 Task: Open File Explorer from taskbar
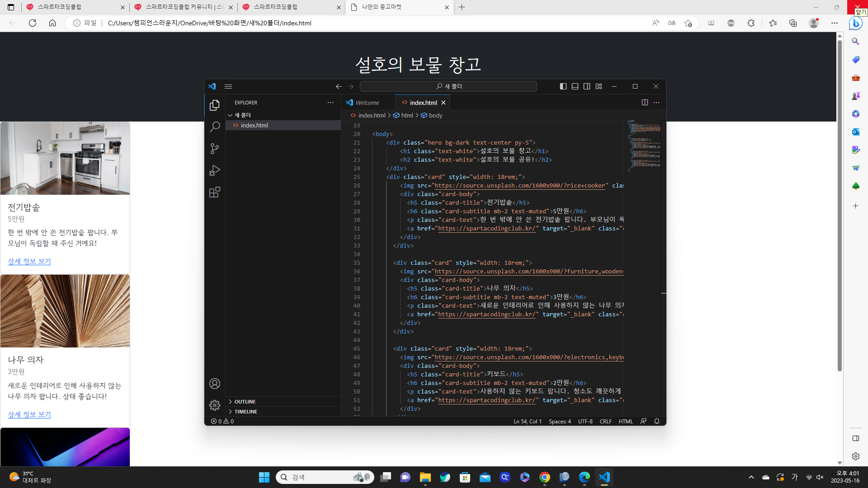coord(425,477)
